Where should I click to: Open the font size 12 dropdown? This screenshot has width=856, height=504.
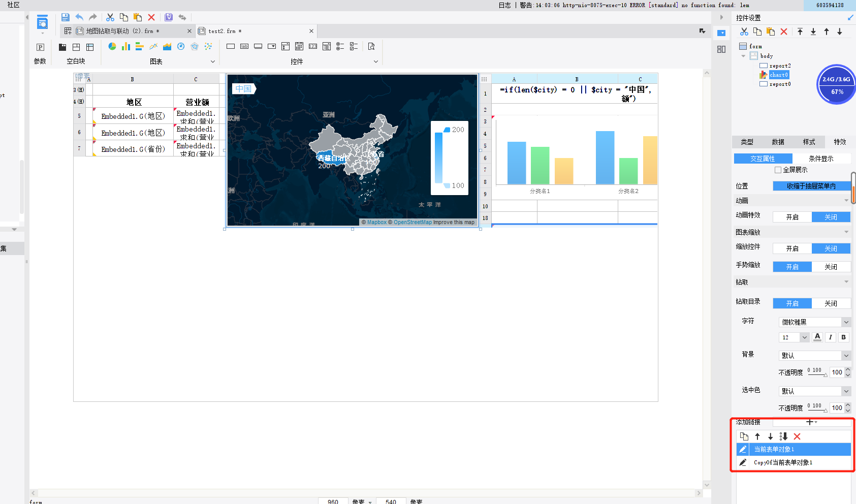794,337
